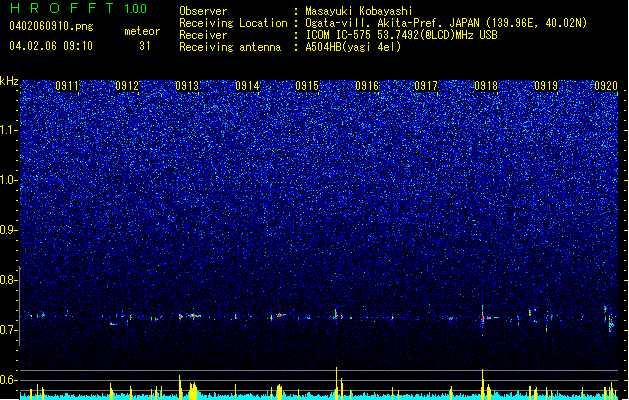629x400 pixels.
Task: Click the HROFFT title text
Action: (x=62, y=8)
